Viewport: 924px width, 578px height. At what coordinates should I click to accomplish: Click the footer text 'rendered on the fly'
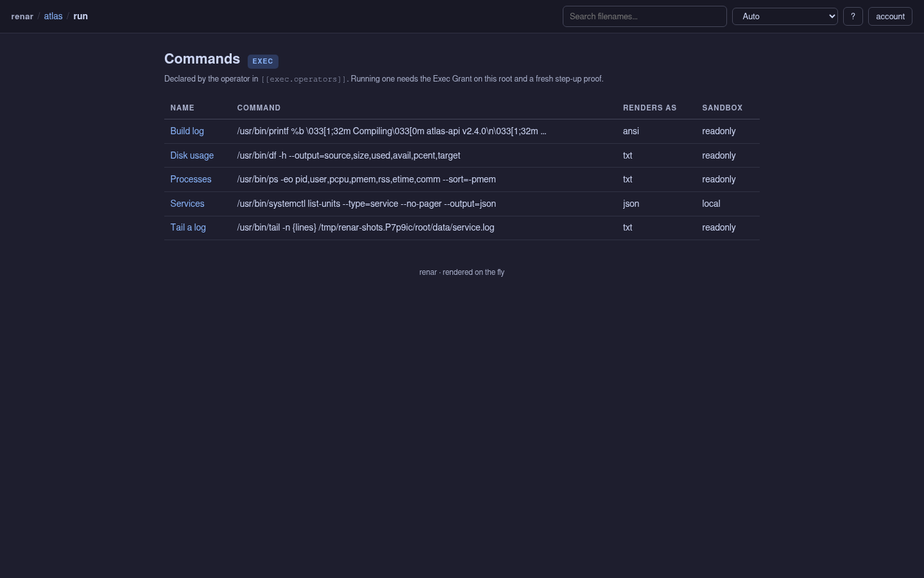click(474, 272)
